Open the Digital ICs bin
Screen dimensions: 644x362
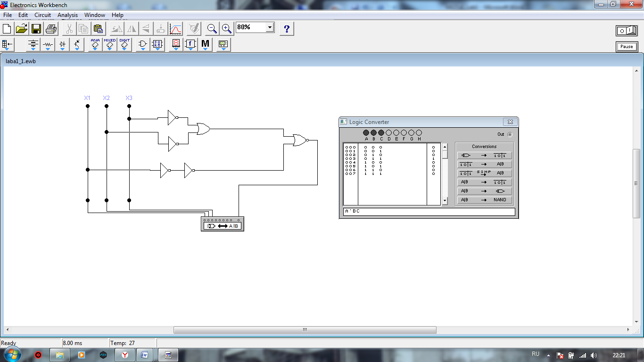coord(124,45)
